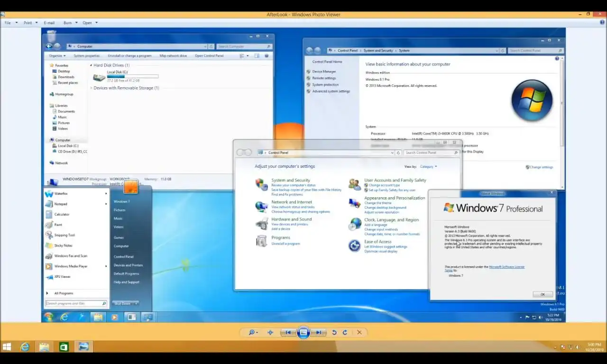The height and width of the screenshot is (364, 607).
Task: Click the Local Disk (C:) usage bar
Action: pos(133,76)
